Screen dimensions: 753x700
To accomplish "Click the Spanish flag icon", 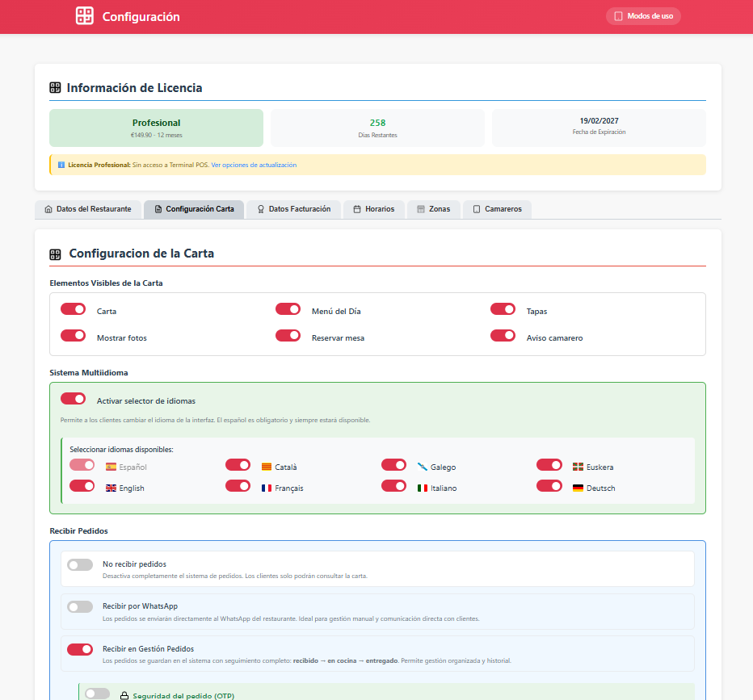I will pyautogui.click(x=111, y=467).
